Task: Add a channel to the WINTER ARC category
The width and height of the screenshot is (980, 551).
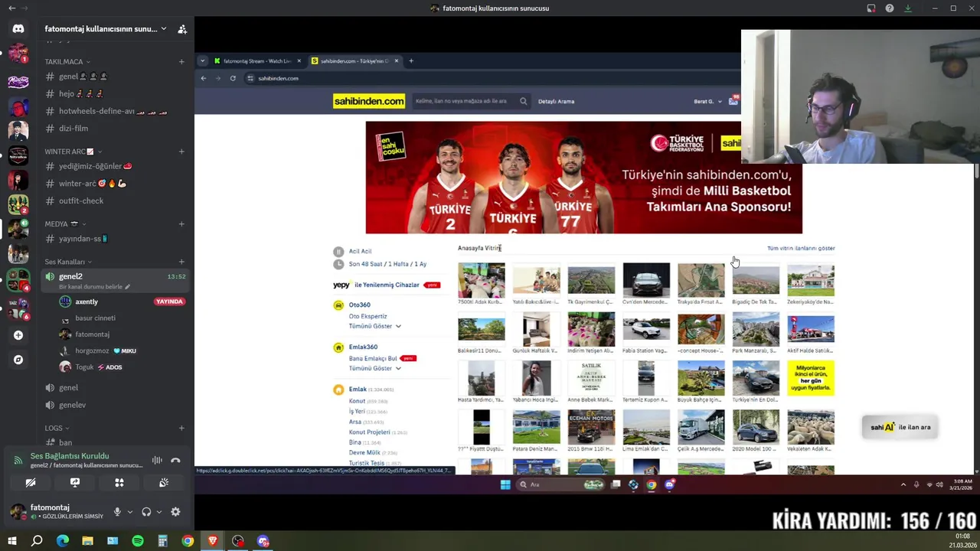Action: pos(181,152)
